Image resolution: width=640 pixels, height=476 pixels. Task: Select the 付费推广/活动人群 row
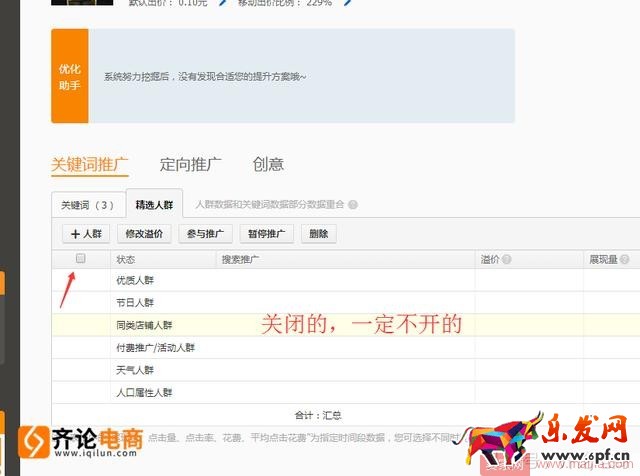[155, 348]
